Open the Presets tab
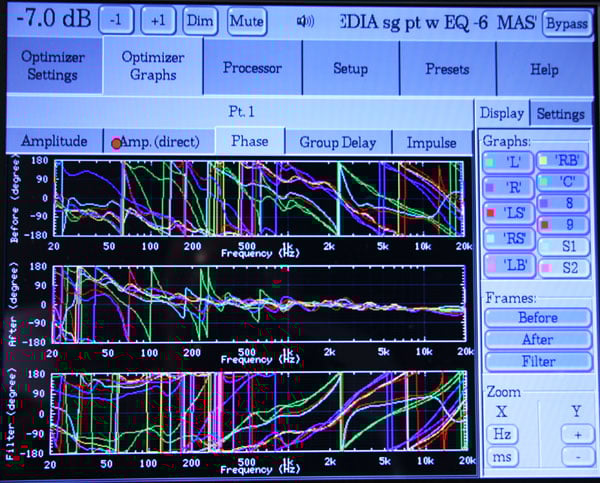 [x=447, y=68]
